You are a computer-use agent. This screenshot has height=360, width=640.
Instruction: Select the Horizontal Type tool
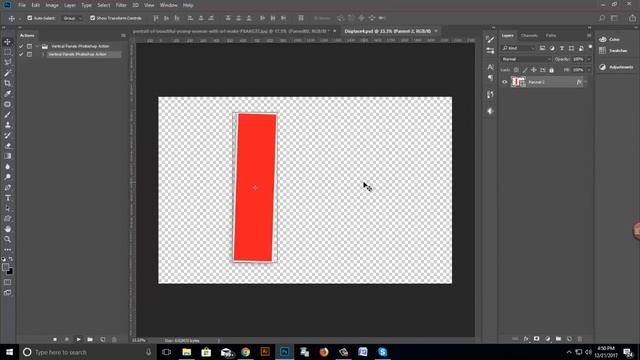[7, 198]
